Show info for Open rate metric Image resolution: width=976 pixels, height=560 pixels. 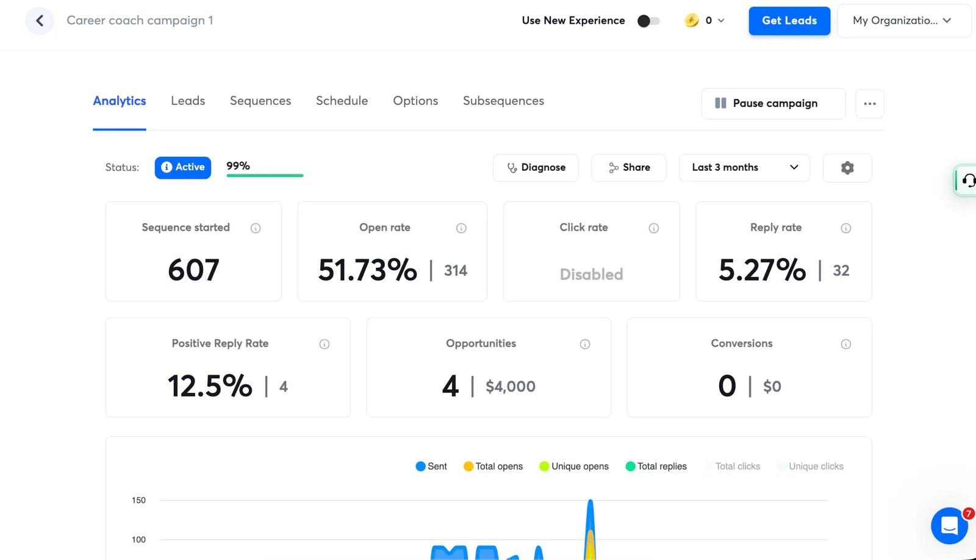[x=461, y=228]
